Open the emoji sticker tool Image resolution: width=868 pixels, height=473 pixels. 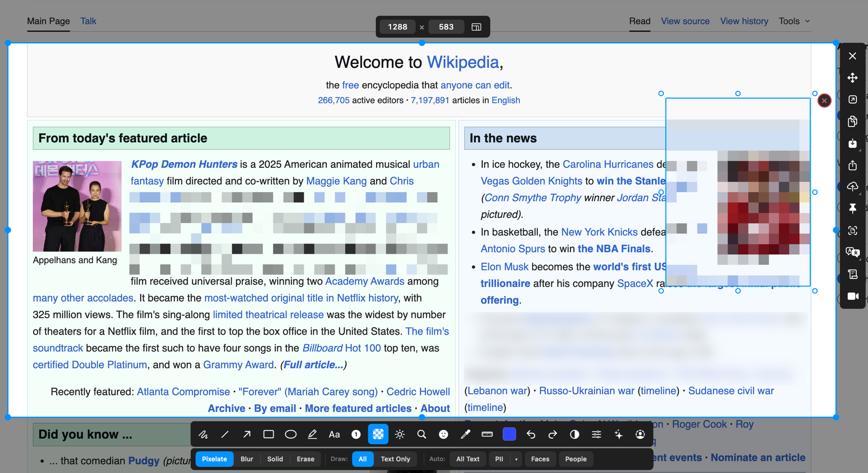(444, 434)
